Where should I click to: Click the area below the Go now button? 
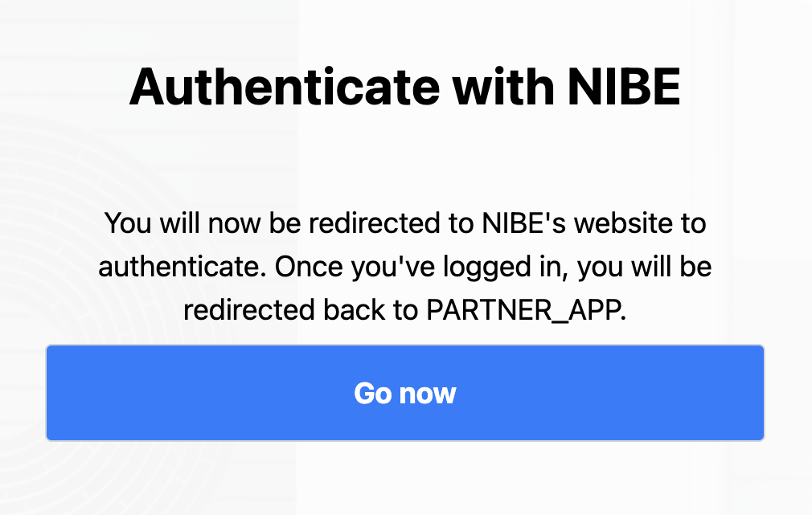point(405,478)
